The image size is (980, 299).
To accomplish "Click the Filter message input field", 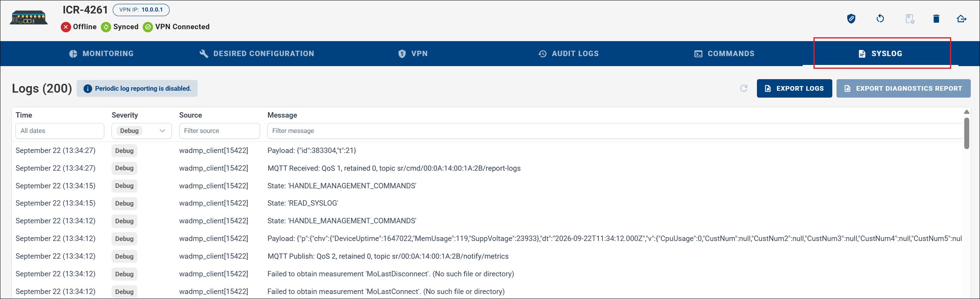I will pyautogui.click(x=615, y=131).
